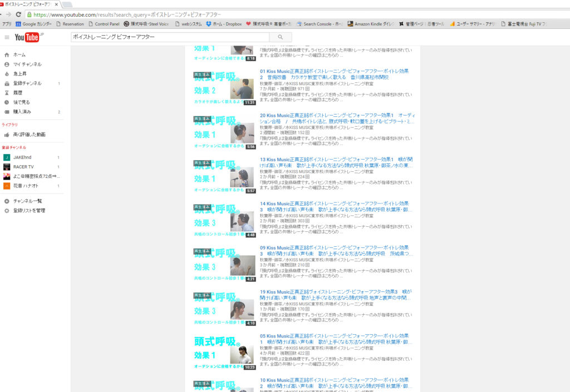Click the clock icon for 後で見る
Screen dimensions: 570x392
tap(7, 102)
